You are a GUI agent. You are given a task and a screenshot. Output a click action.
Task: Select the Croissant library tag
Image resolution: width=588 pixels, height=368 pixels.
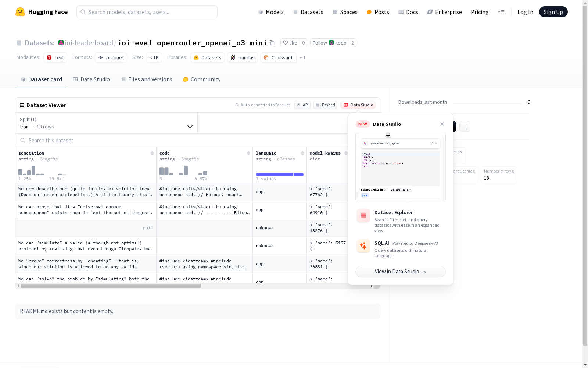click(278, 57)
